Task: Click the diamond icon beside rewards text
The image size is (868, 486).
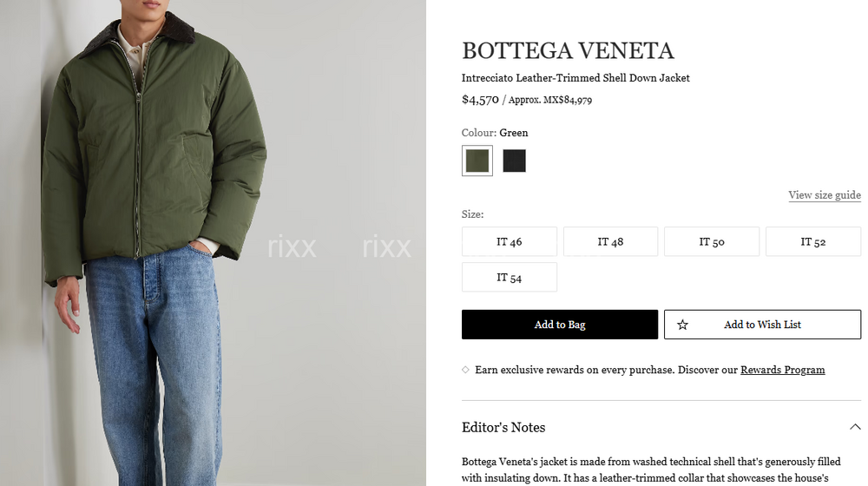Action: tap(465, 370)
